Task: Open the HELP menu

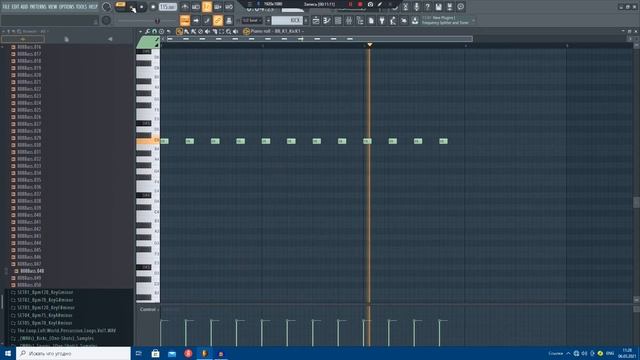Action: [93, 7]
